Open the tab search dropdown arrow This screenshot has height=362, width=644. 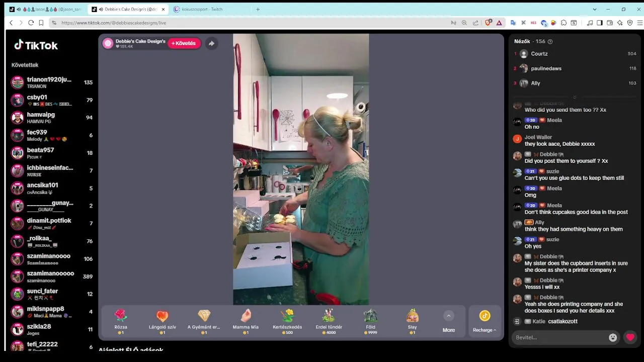coord(595,9)
